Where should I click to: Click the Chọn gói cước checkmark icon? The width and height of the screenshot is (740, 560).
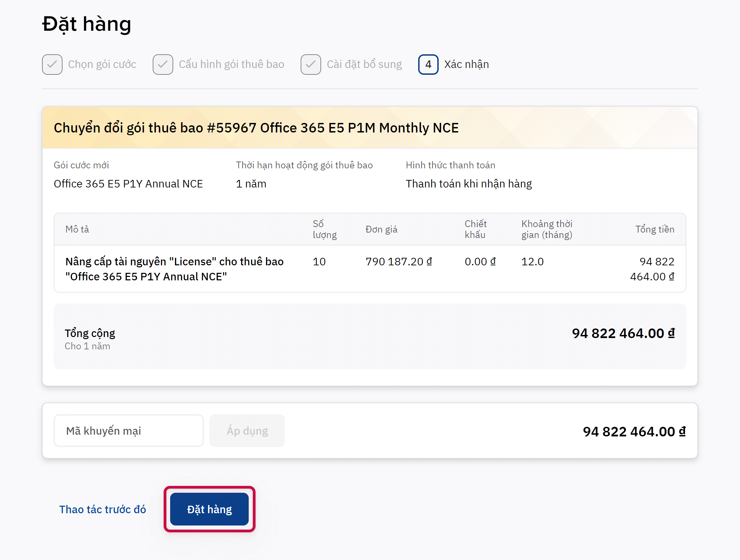point(52,64)
